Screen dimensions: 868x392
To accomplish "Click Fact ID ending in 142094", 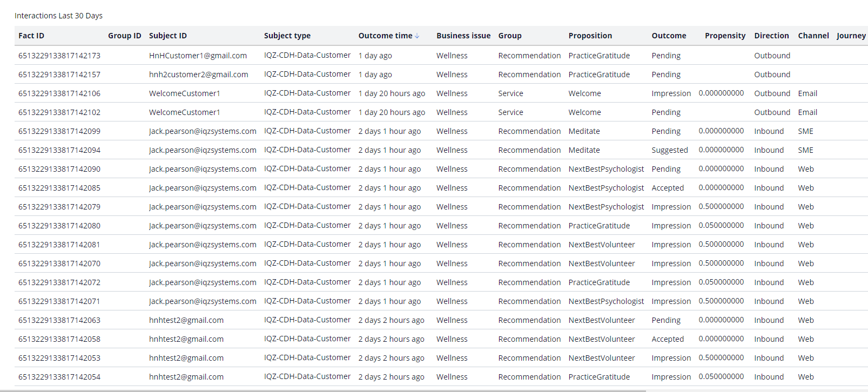I will click(x=59, y=150).
